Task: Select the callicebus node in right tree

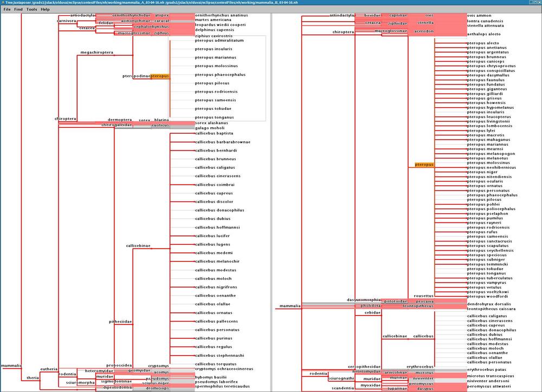Action: [x=423, y=336]
